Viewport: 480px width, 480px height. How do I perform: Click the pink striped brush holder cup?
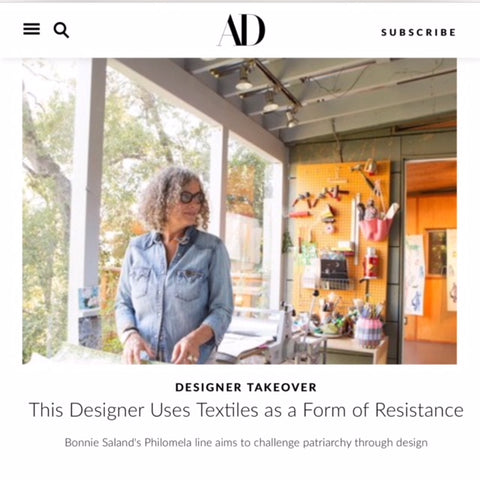369,332
